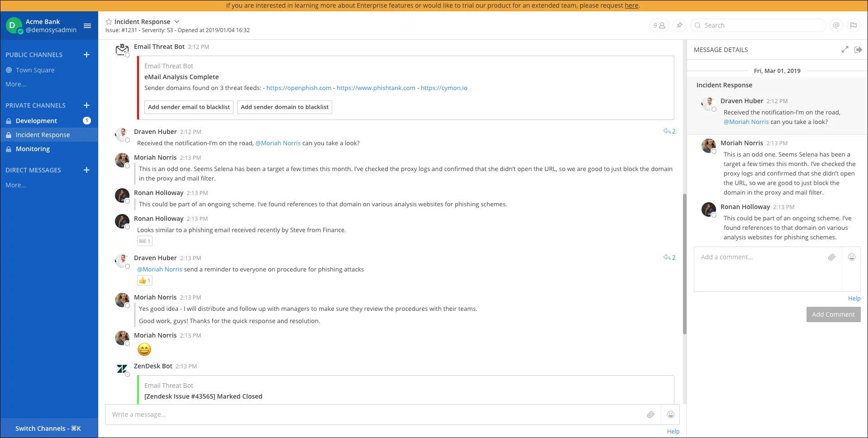Expand Incident Response channel header dropdown
Image resolution: width=868 pixels, height=438 pixels.
[x=177, y=22]
